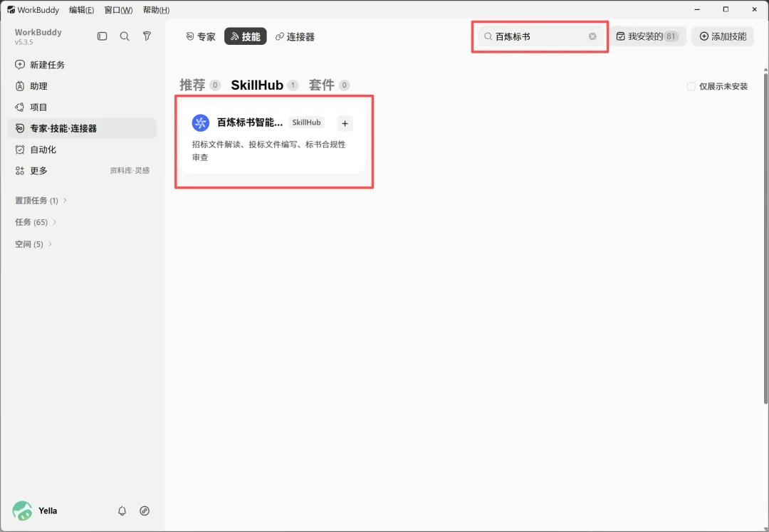This screenshot has width=769, height=532.
Task: Switch to the 连接器 tab
Action: coord(295,37)
